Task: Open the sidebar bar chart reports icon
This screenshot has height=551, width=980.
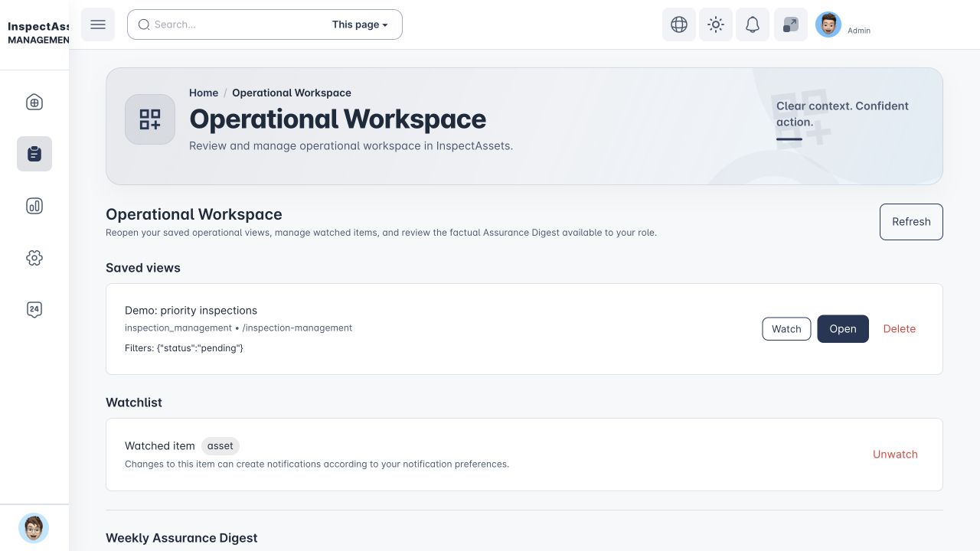Action: point(34,206)
